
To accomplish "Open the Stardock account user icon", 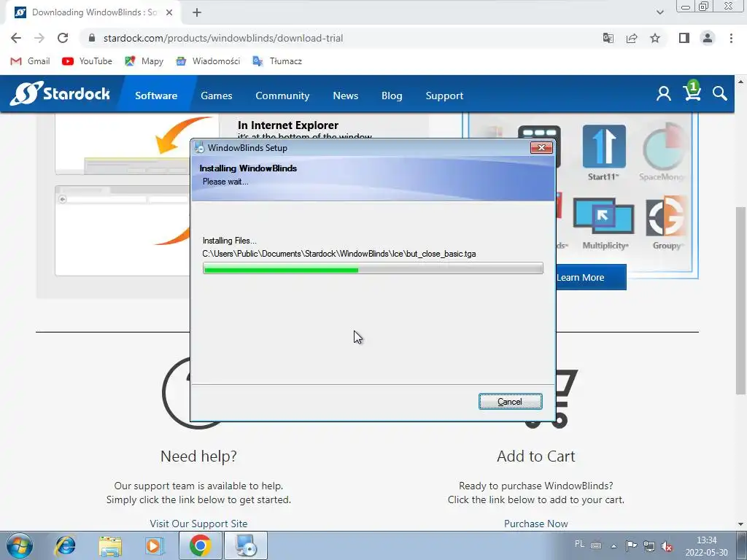I will [x=664, y=93].
